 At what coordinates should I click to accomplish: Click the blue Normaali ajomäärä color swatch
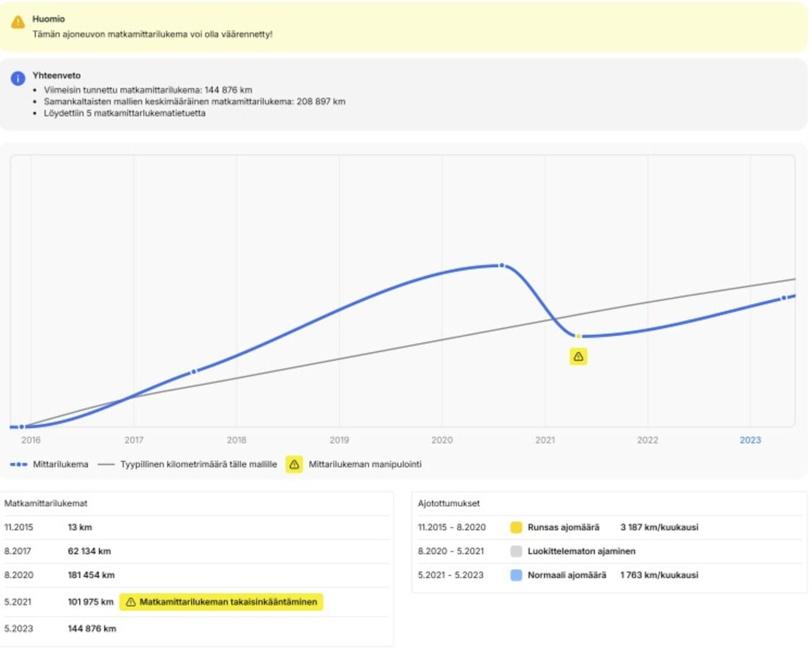point(516,575)
